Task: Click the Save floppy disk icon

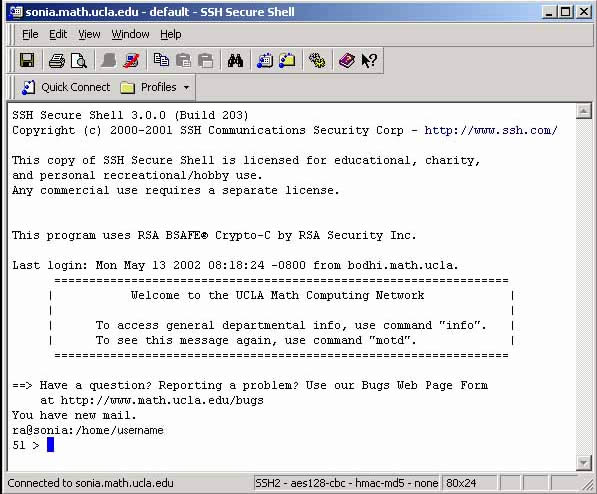Action: (27, 60)
